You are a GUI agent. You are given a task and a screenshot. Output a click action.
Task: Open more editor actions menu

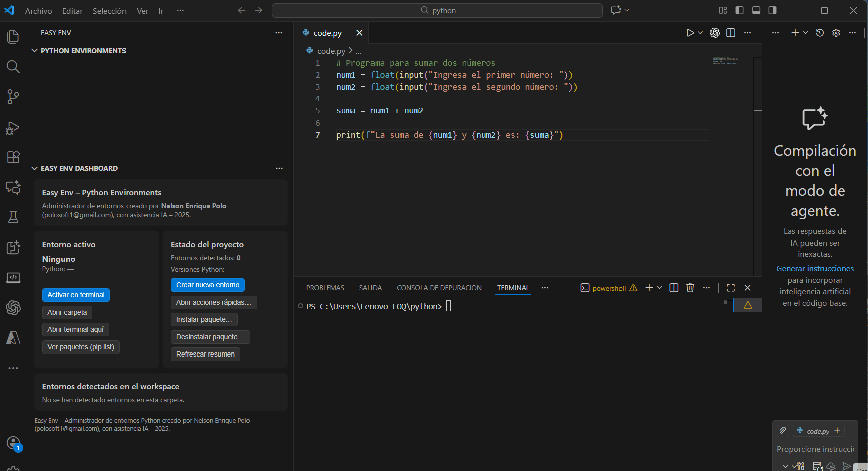coord(748,33)
